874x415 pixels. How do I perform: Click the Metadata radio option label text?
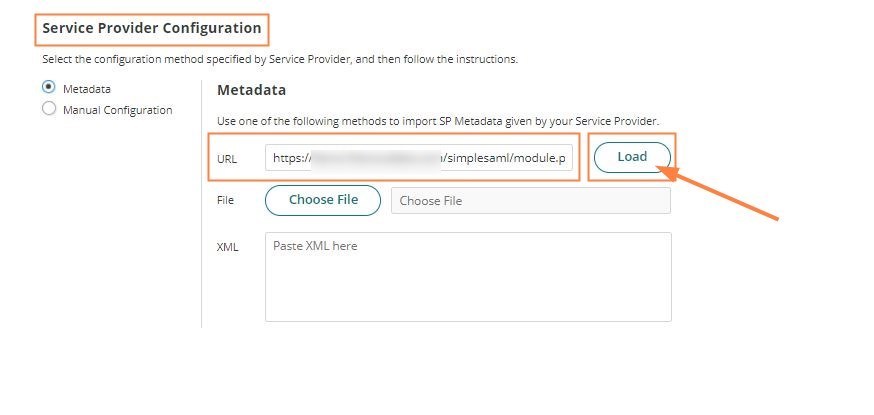click(x=87, y=89)
